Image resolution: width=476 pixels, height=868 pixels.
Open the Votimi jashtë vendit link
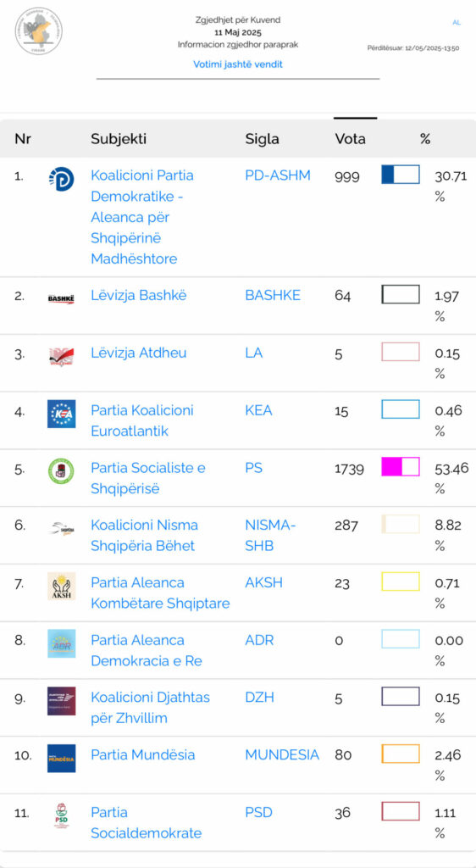pyautogui.click(x=238, y=64)
